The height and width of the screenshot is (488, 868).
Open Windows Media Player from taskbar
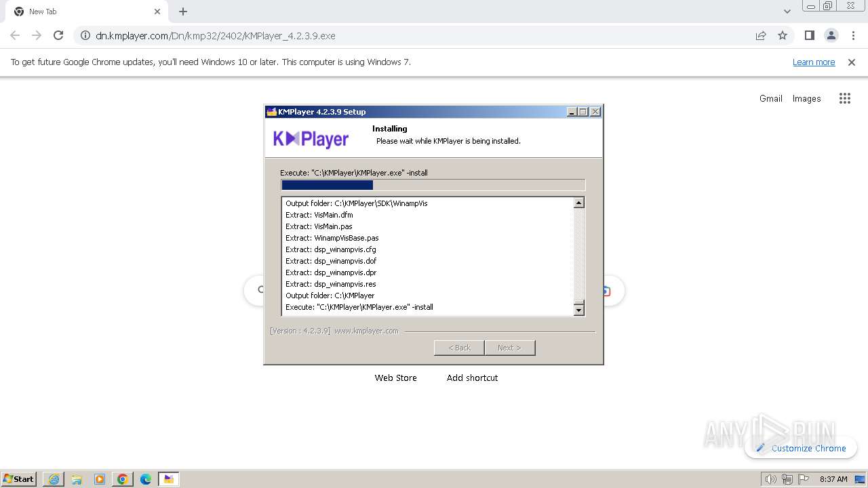click(100, 479)
